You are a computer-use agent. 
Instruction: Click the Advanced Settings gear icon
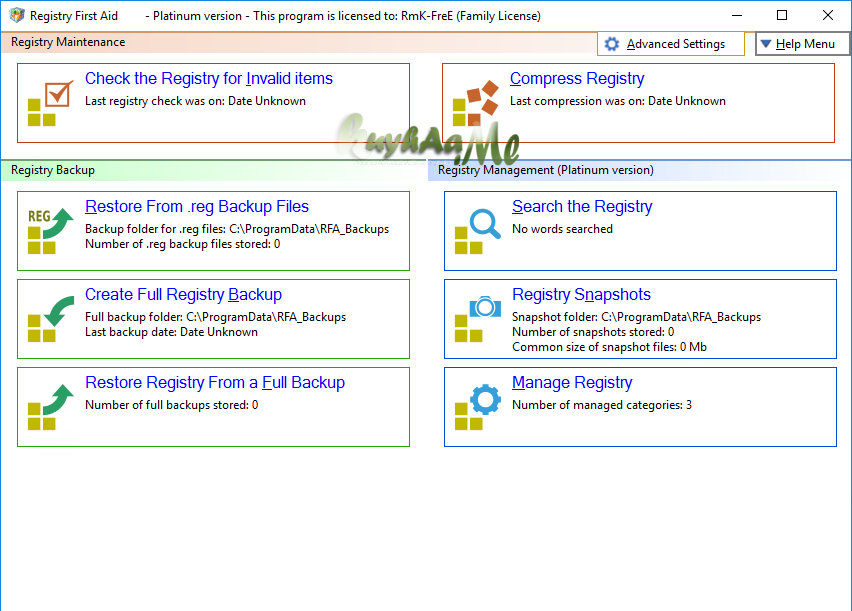612,44
